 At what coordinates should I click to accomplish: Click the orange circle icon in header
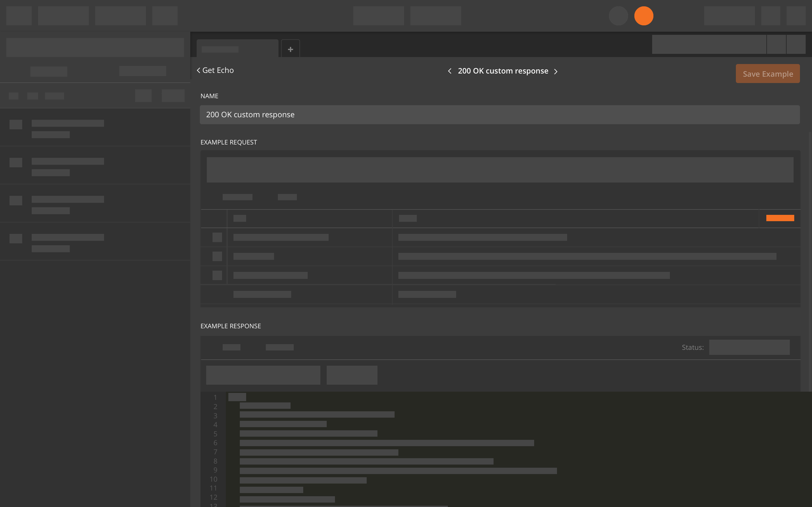[x=644, y=16]
